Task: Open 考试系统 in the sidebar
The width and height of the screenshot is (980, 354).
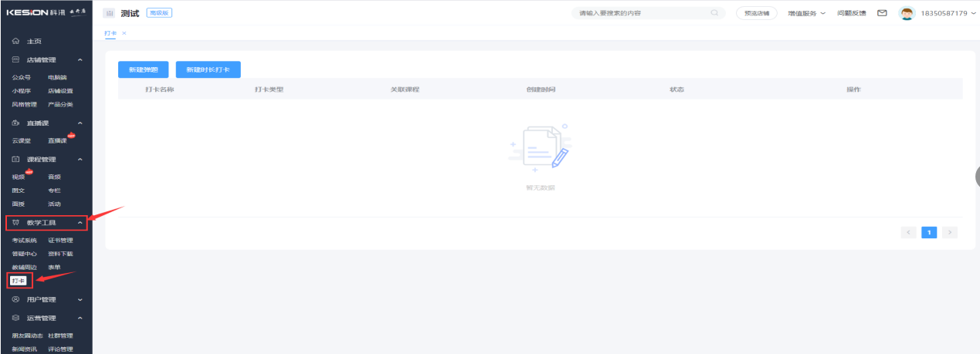Action: [24, 240]
